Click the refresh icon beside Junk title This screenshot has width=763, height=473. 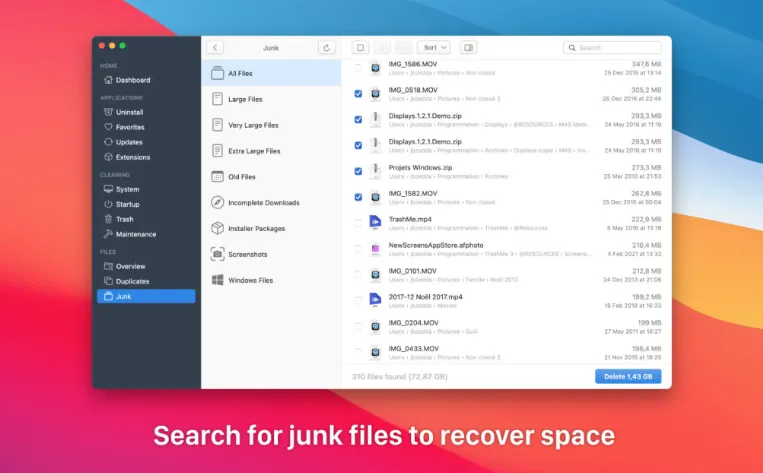[327, 48]
